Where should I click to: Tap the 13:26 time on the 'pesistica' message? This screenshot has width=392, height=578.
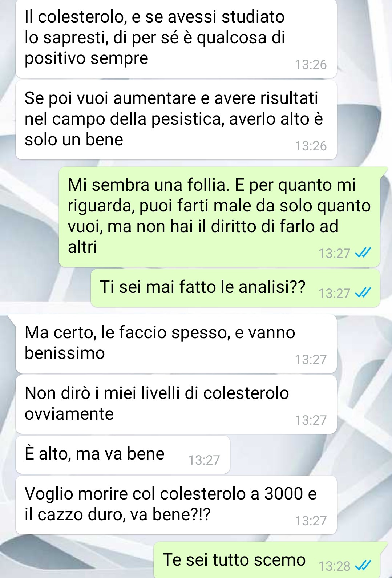311,146
